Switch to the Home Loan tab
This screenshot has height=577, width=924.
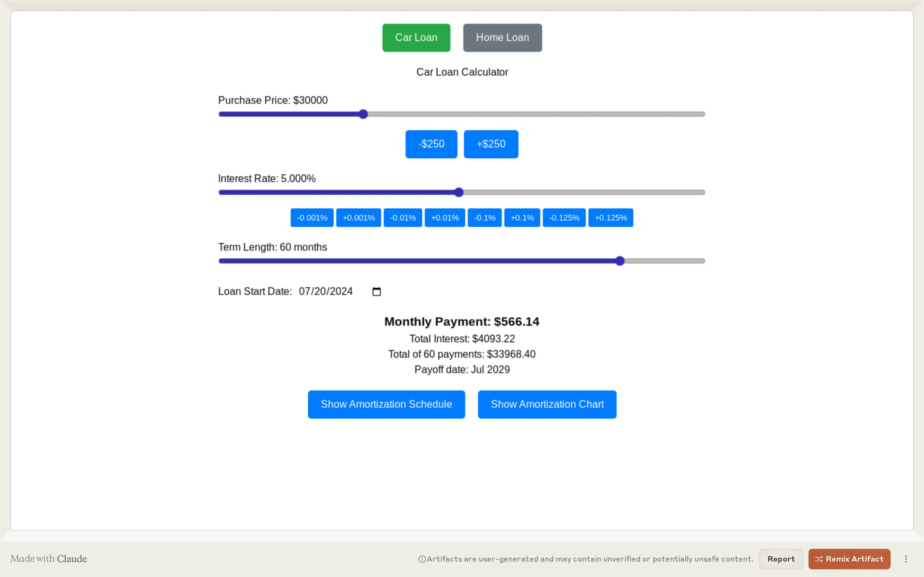pos(502,38)
